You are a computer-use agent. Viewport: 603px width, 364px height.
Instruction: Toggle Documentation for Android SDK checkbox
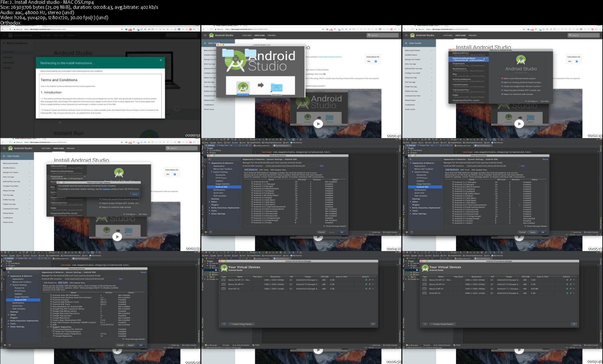pyautogui.click(x=51, y=307)
